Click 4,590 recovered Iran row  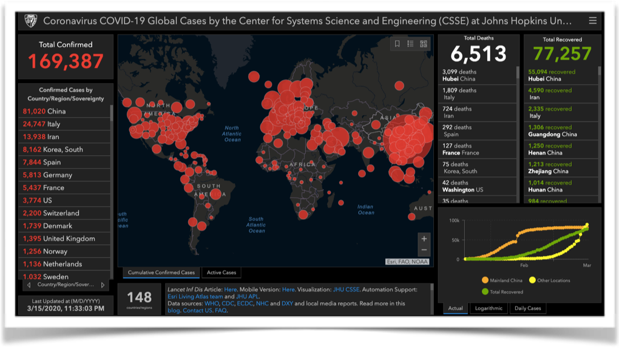click(x=561, y=94)
